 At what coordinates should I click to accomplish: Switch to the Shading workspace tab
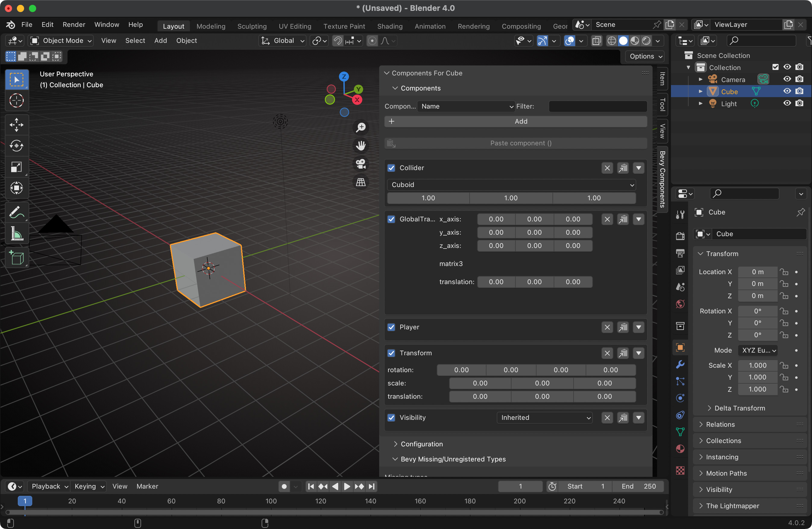coord(390,26)
